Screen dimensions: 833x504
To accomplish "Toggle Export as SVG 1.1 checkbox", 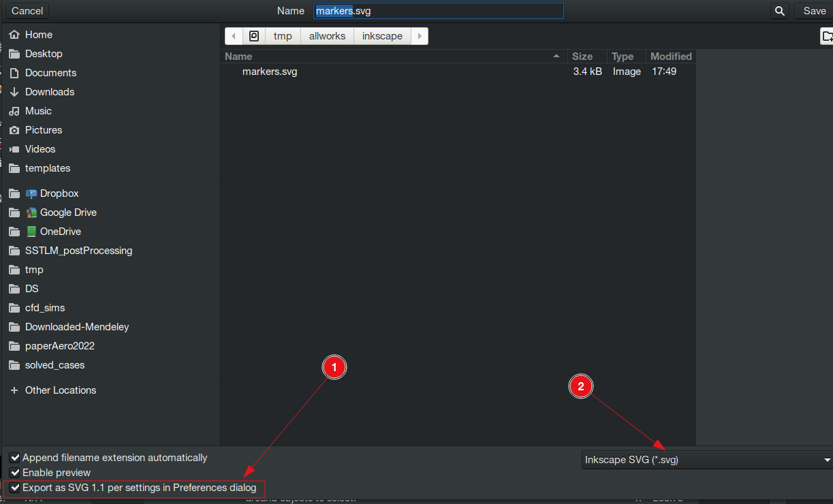I will pos(15,488).
